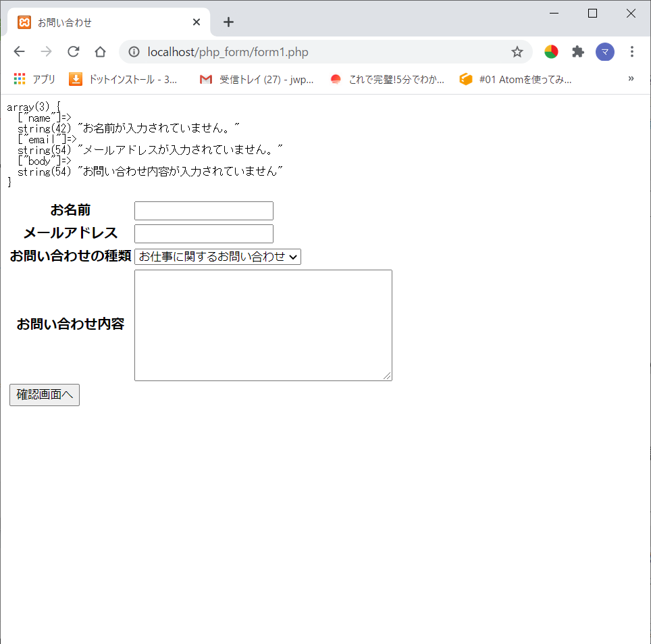
Task: Click the お問い合わせの種類 label
Action: click(71, 256)
